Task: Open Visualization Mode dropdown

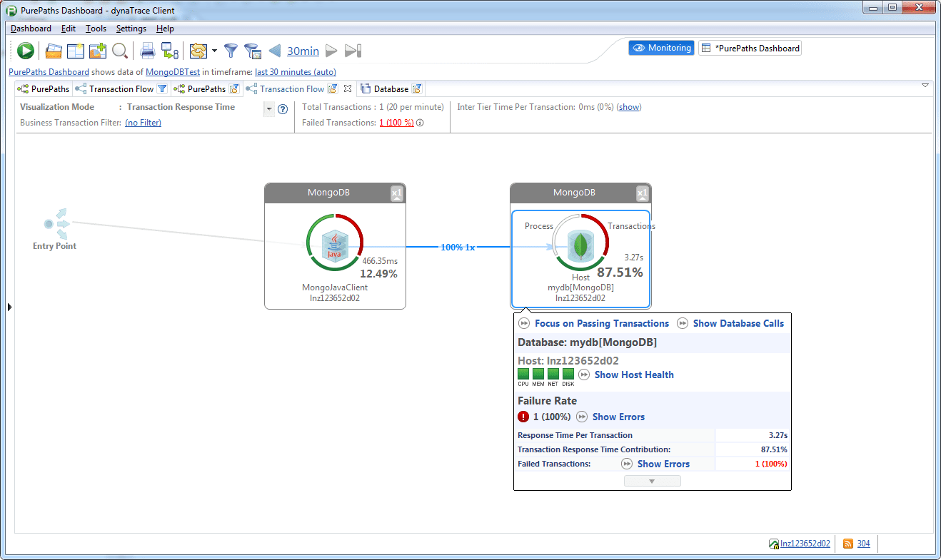Action: click(269, 109)
